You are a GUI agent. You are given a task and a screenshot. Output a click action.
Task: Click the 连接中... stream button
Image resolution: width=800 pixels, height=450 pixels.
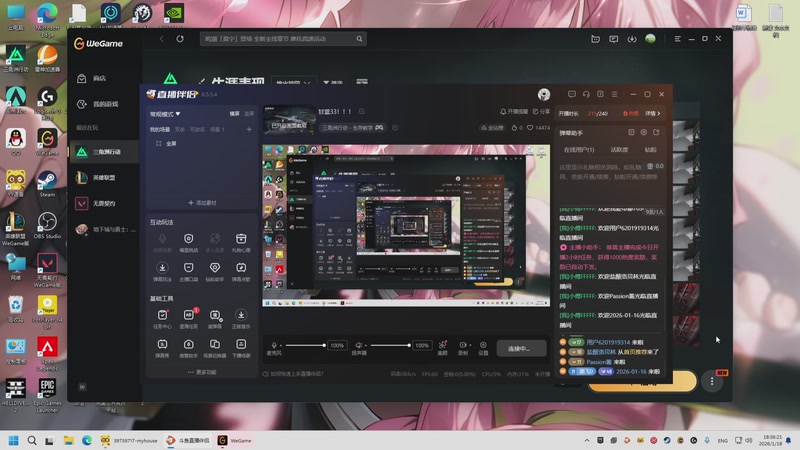[521, 348]
